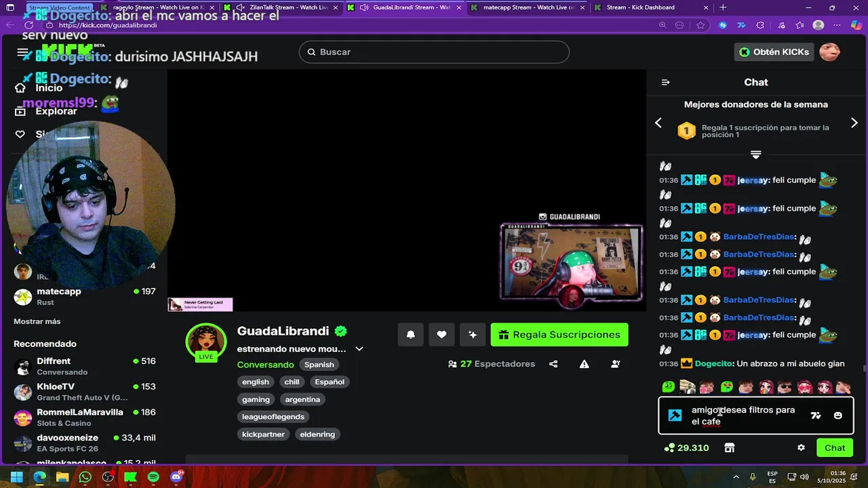
Task: Insert the sunglasses emote from quick emotes
Action: (x=785, y=387)
